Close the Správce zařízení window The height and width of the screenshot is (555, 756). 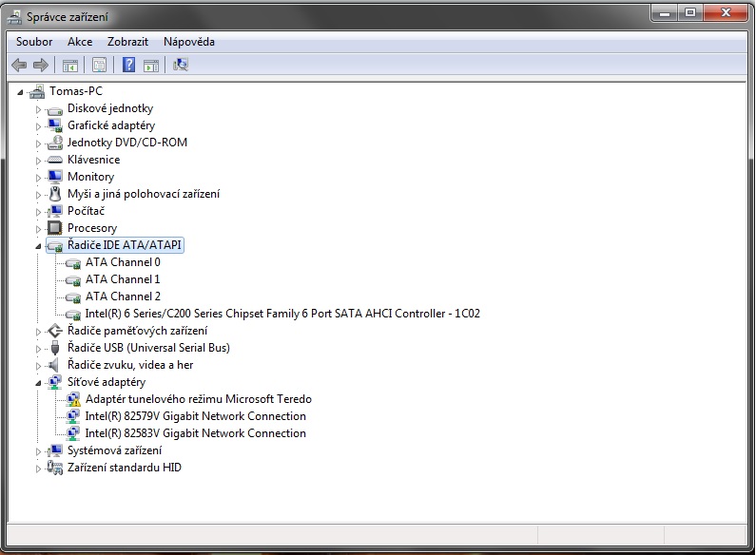click(726, 13)
